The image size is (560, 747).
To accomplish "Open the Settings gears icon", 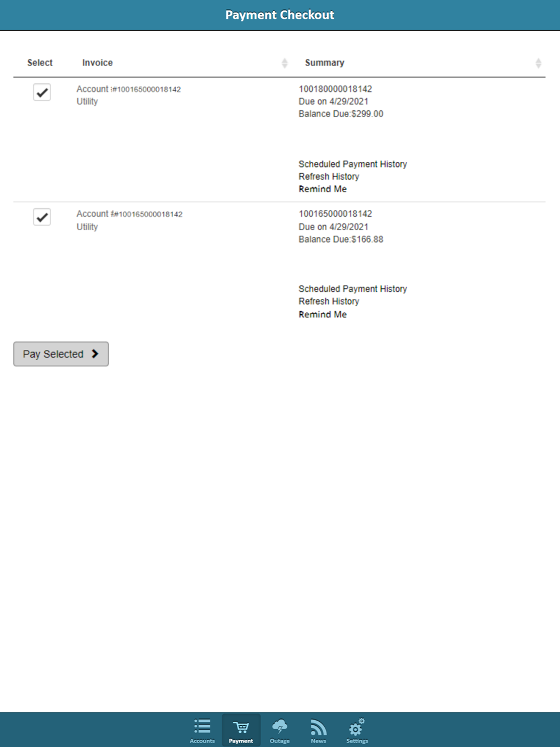I will click(357, 726).
